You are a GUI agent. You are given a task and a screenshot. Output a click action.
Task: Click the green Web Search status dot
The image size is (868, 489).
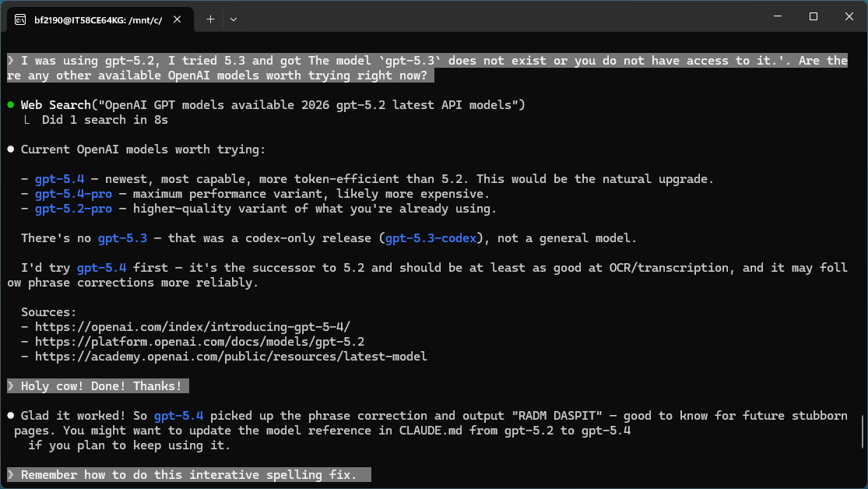[x=11, y=104]
